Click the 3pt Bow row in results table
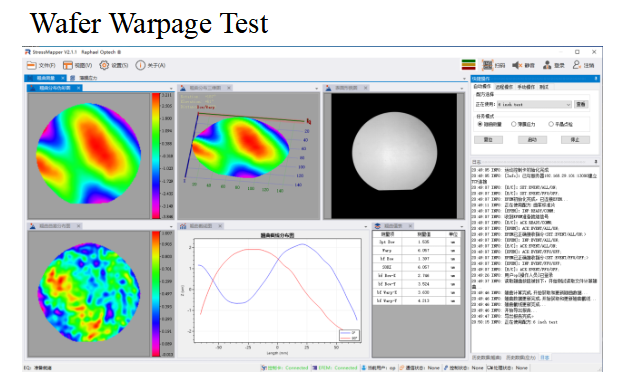The height and width of the screenshot is (385, 621). 416,242
